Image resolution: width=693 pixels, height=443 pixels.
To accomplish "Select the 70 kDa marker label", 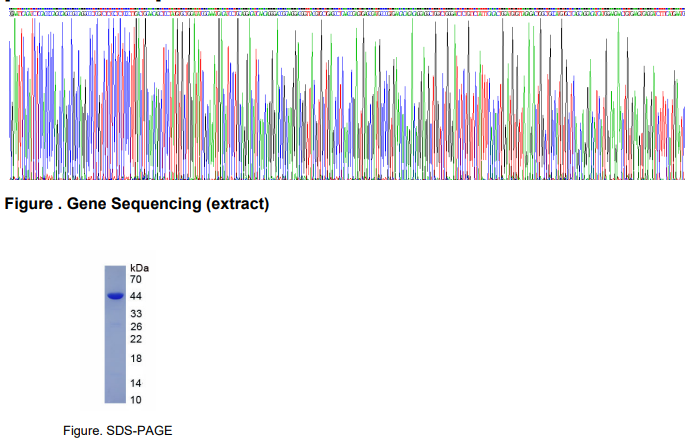I will click(136, 280).
